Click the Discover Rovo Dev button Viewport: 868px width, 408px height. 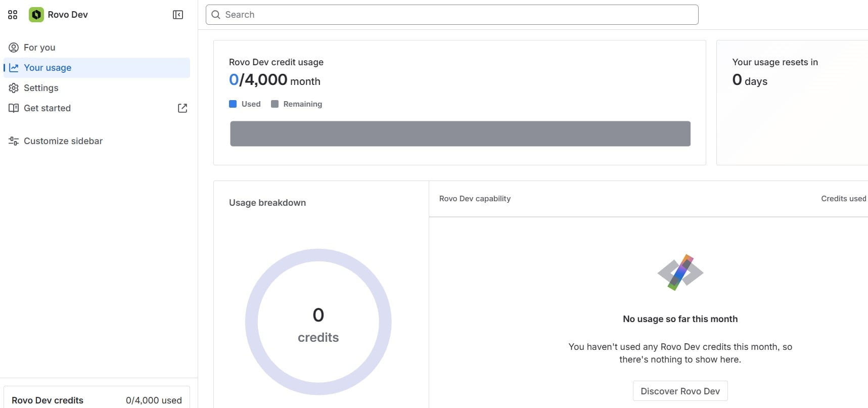pos(680,391)
